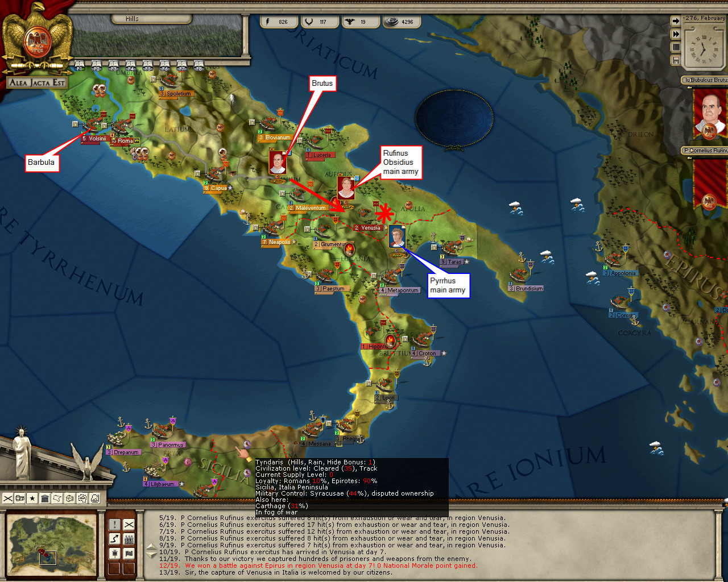
Task: Expand the Iu Bubulcus Brutus army tab
Action: click(705, 80)
